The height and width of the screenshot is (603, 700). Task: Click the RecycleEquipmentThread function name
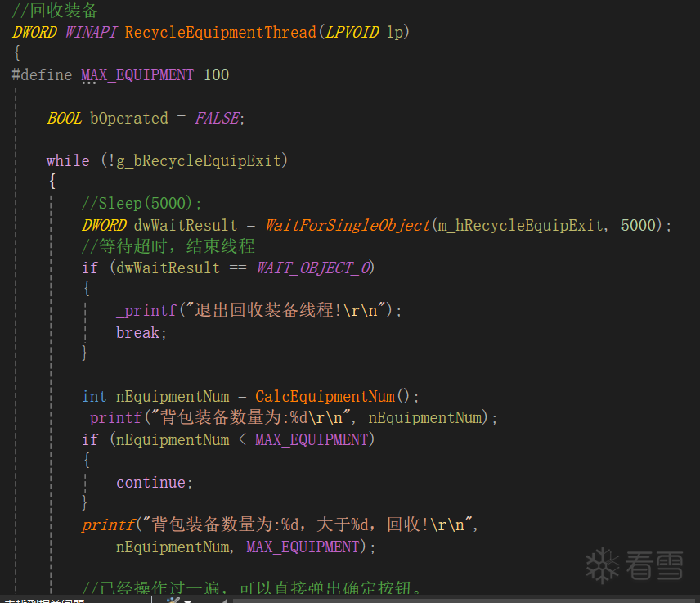[220, 32]
